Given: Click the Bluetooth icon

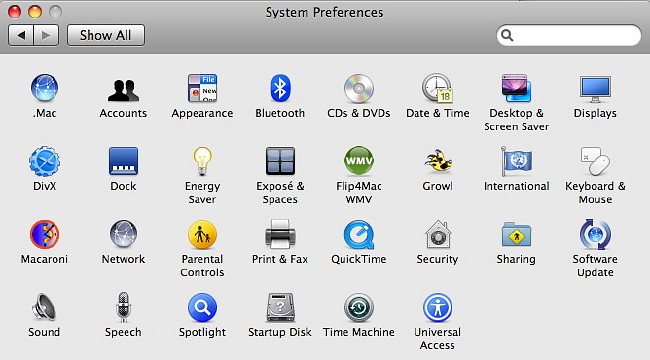Looking at the screenshot, I should pyautogui.click(x=280, y=88).
